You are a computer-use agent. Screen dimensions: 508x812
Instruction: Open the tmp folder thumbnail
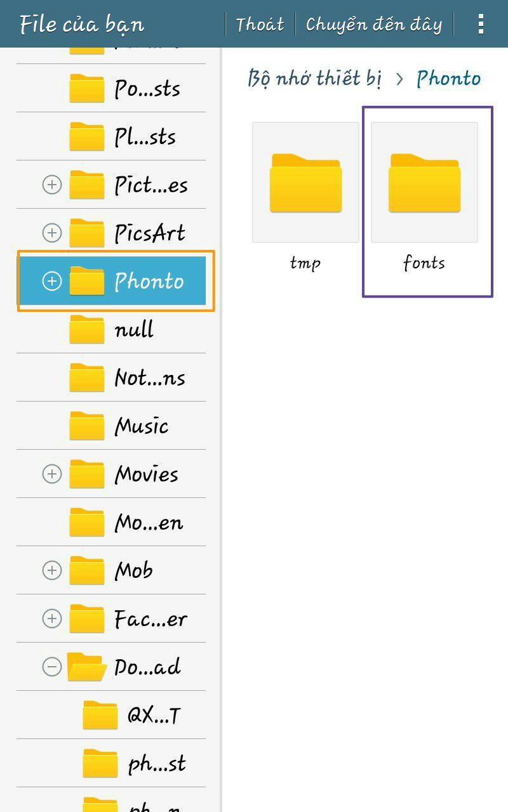point(305,183)
